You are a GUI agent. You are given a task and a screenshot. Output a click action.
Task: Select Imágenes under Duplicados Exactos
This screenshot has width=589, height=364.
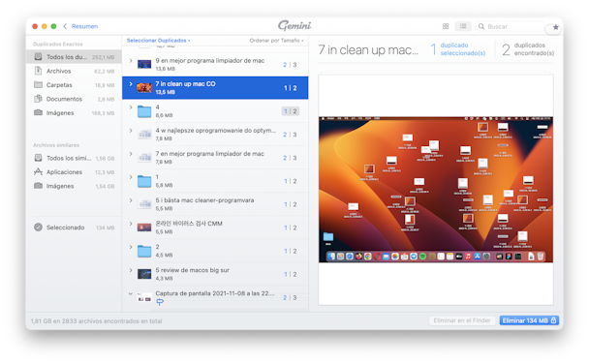pos(74,112)
